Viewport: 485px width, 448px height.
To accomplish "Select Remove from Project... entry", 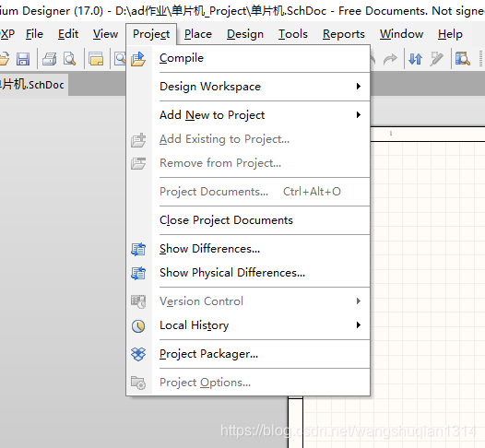I will coord(248,163).
